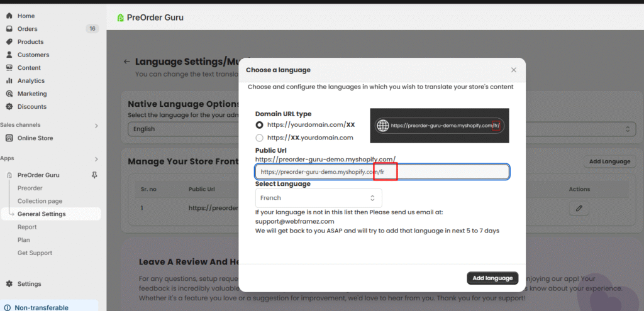Click the Orders icon in sidebar
The image size is (644, 311).
[9, 29]
